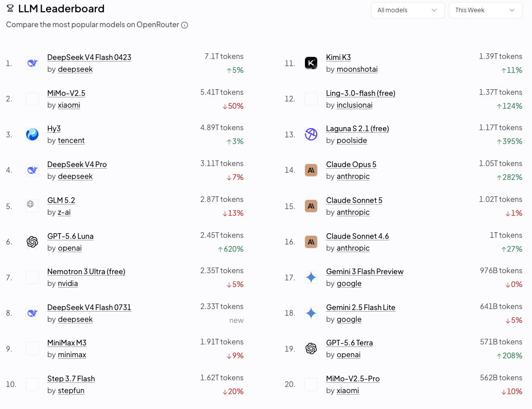532x409 pixels.
Task: Click the Poolside logo beside Laguna S 2.1
Action: [311, 134]
